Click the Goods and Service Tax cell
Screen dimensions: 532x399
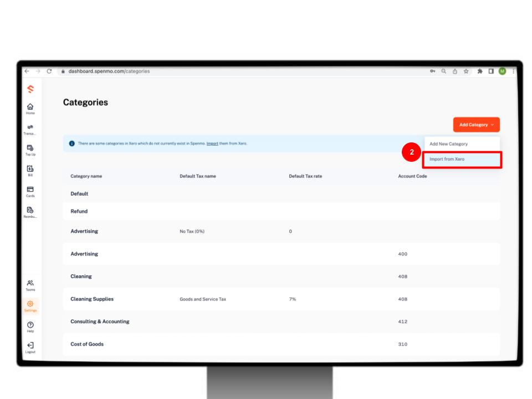pyautogui.click(x=203, y=299)
